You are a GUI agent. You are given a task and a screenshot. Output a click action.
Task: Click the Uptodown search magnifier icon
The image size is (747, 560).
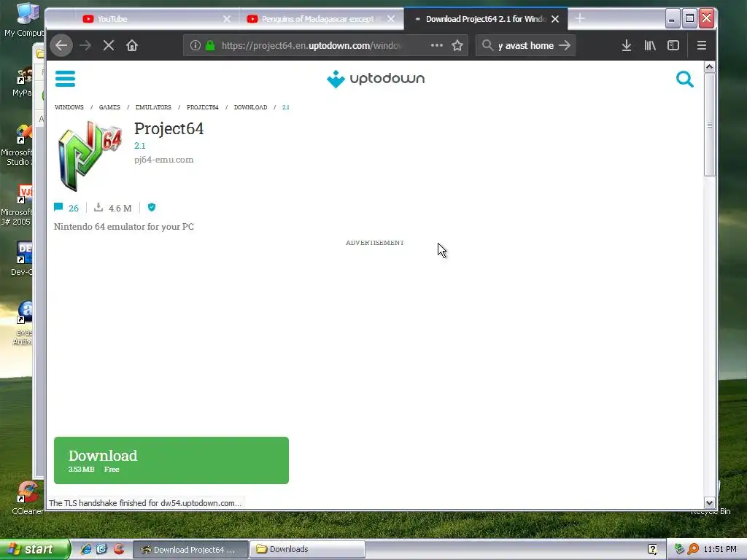[x=684, y=79]
